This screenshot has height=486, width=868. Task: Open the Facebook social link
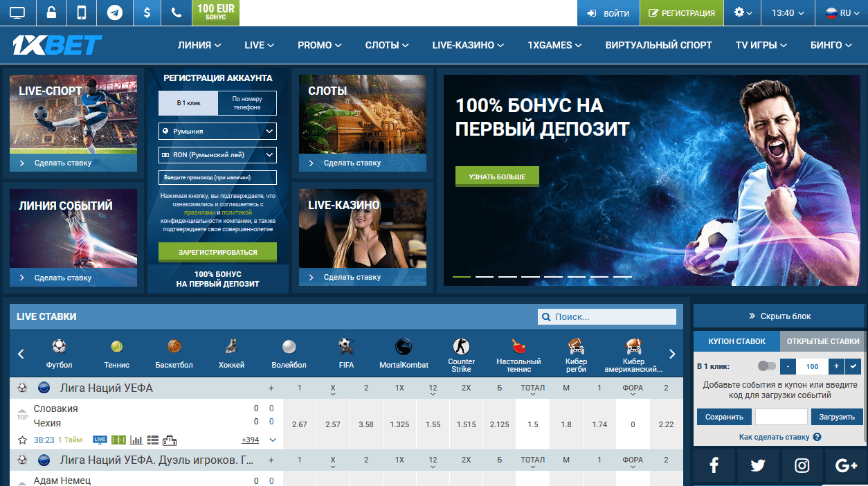[x=714, y=465]
